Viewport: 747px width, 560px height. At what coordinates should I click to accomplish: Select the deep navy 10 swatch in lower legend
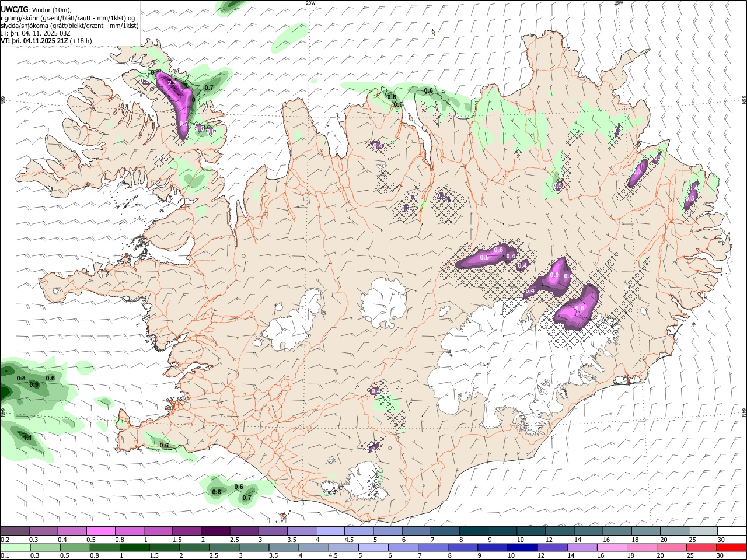522,547
